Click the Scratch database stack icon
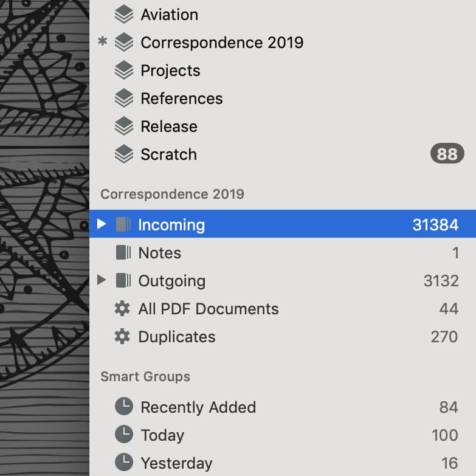This screenshot has height=476, width=476. (124, 154)
